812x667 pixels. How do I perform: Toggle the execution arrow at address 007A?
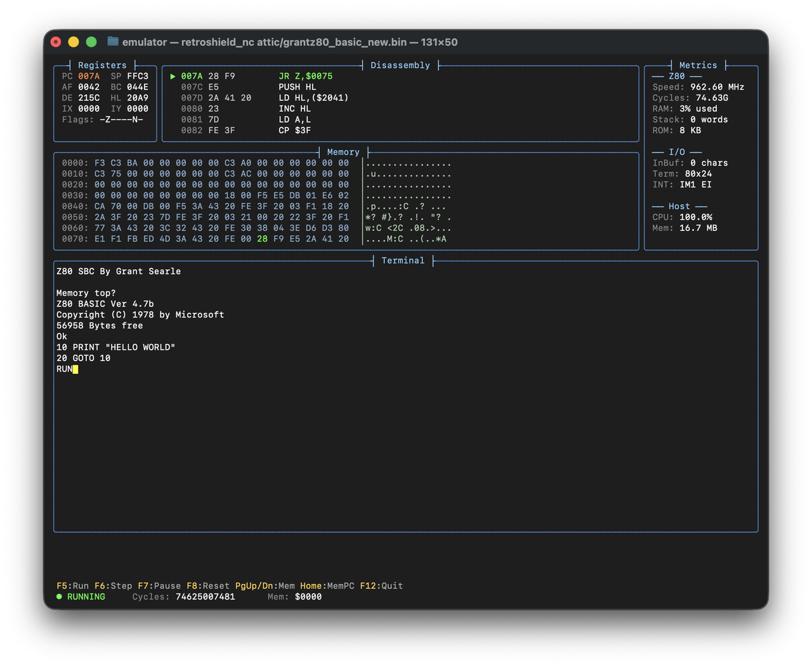[x=173, y=76]
